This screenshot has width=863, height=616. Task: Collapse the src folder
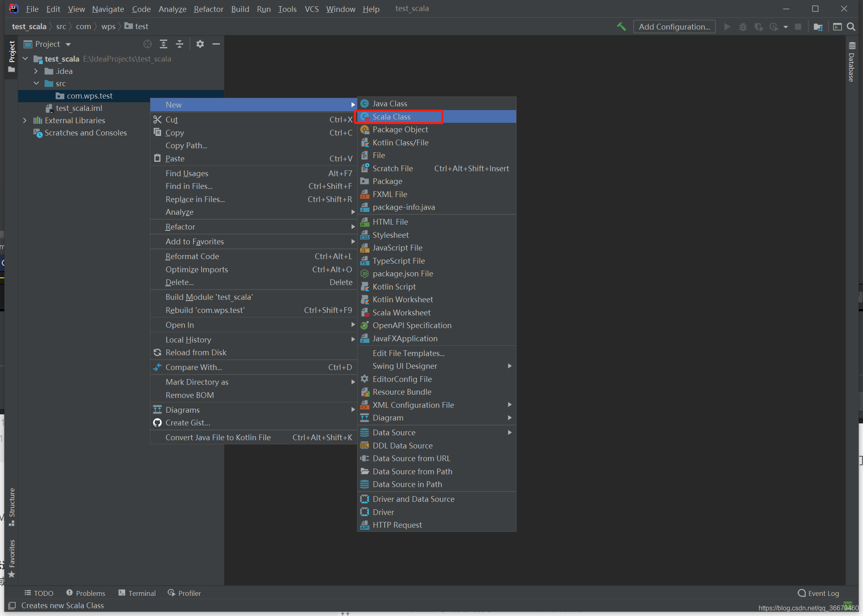(x=36, y=83)
